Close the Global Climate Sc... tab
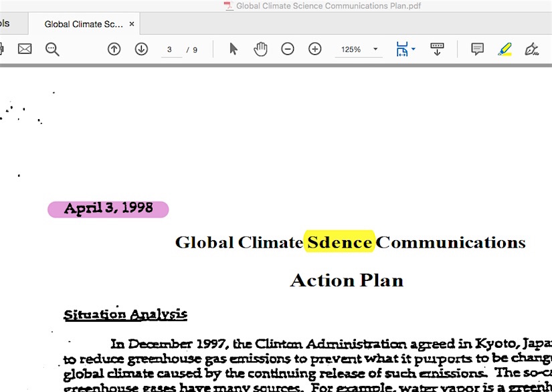The image size is (552, 392). 132,24
